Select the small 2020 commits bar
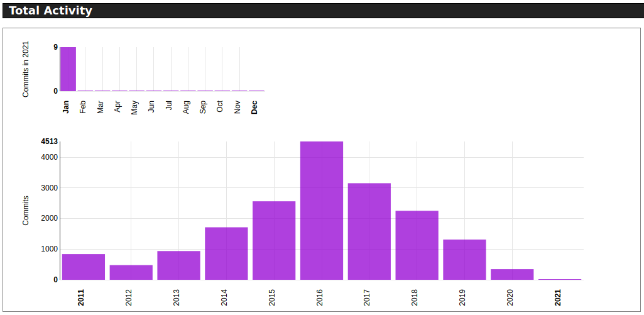The image size is (644, 315). click(512, 274)
